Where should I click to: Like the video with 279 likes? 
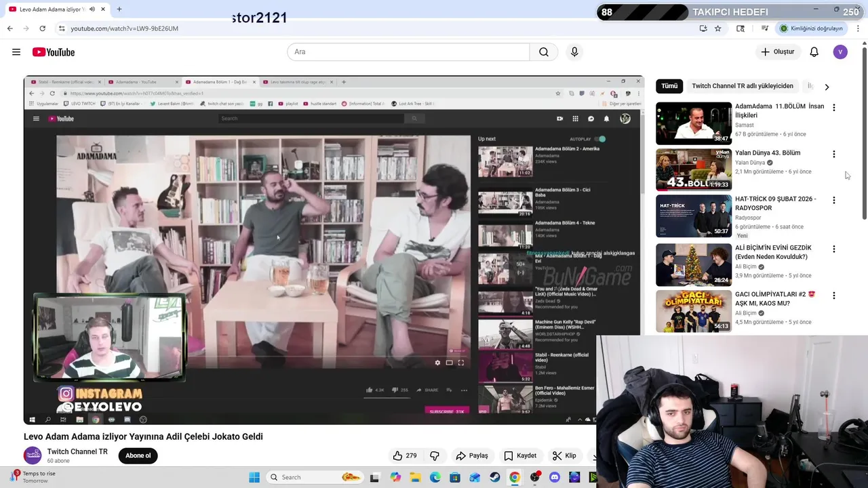click(406, 455)
